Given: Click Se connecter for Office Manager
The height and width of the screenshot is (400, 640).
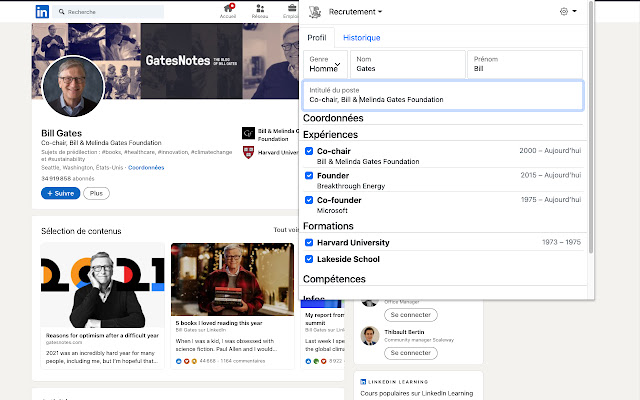Looking at the screenshot, I should 411,315.
